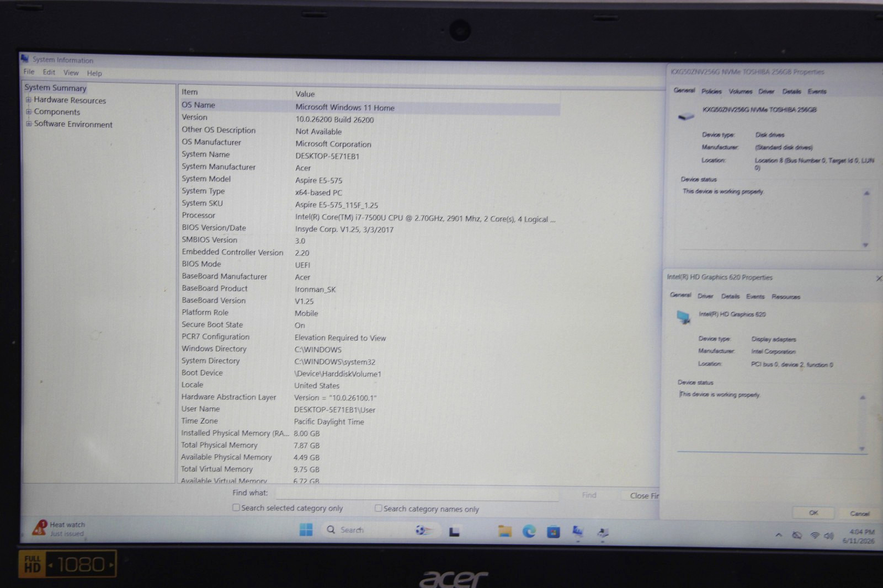This screenshot has width=883, height=588.
Task: Close the Intel HD Graphics 620 Properties dialog
Action: tap(879, 278)
